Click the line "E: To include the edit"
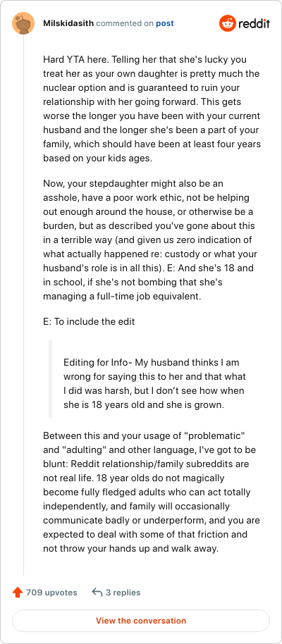 [89, 321]
